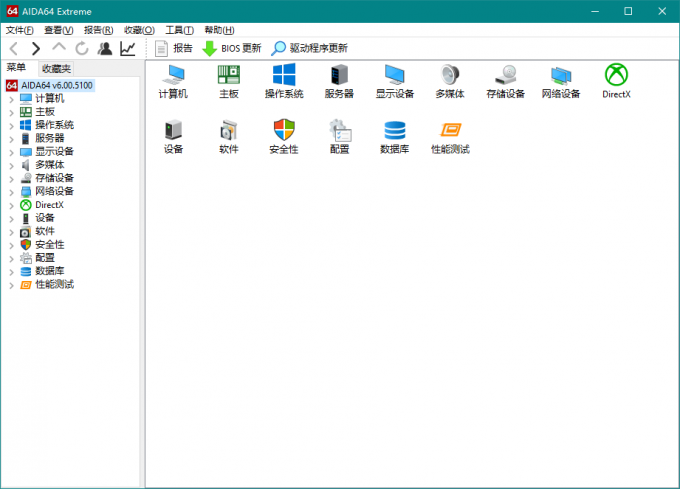Open the DirectX Xbox icon in main panel
The width and height of the screenshot is (680, 489).
coord(616,76)
